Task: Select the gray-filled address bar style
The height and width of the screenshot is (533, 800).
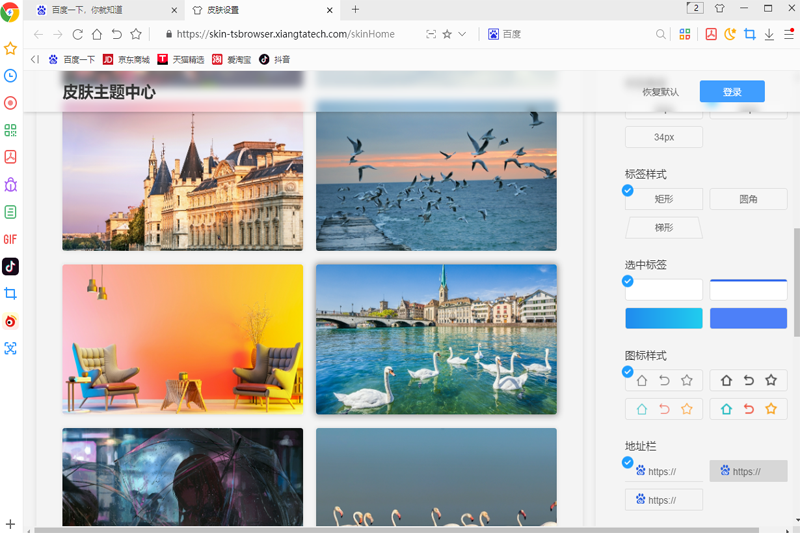Action: [748, 471]
